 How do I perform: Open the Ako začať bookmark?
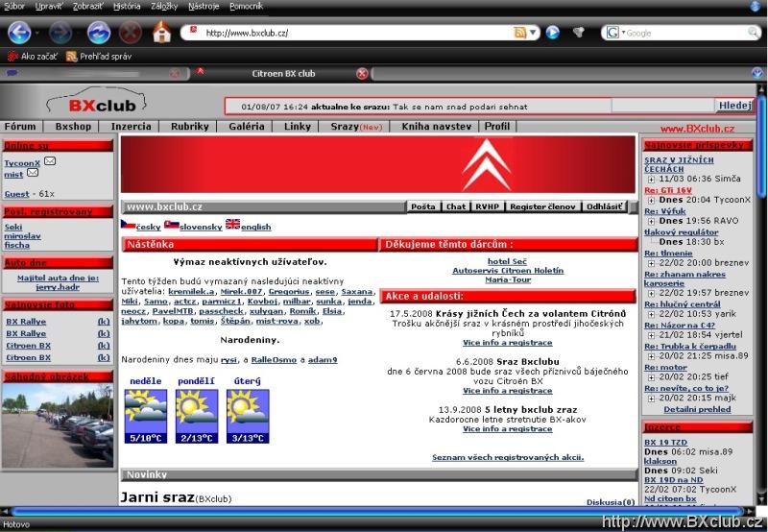33,57
